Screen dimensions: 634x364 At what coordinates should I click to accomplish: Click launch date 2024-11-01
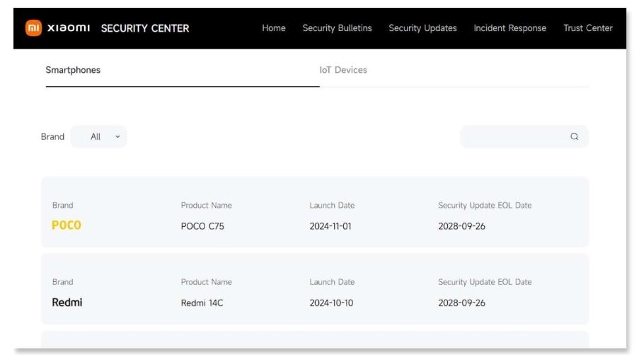(330, 226)
